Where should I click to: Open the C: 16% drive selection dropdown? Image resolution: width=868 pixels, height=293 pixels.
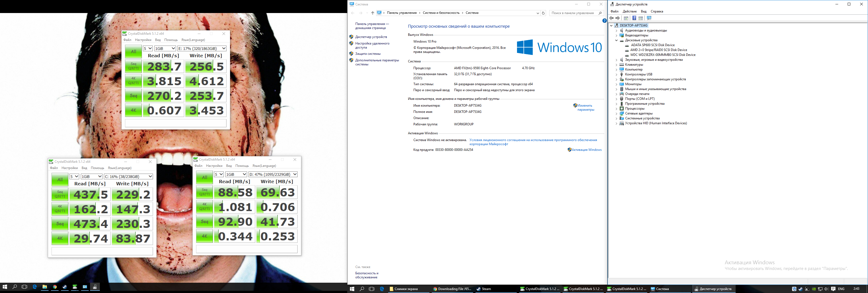coord(128,176)
